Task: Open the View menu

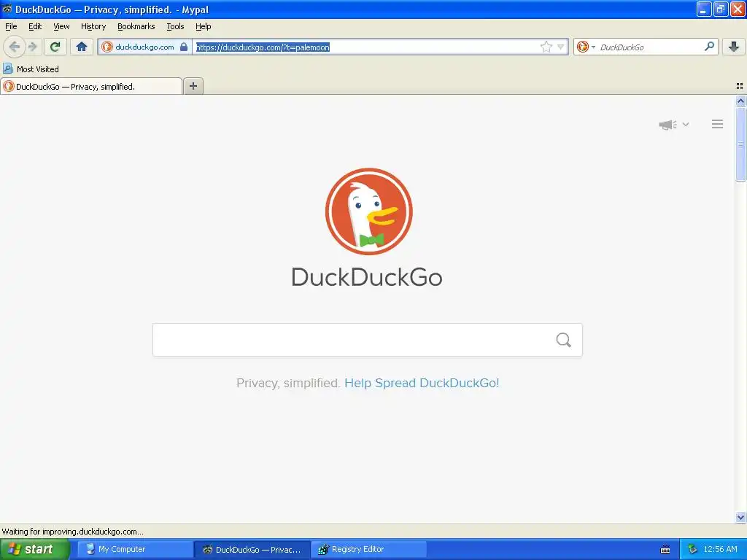Action: coord(61,26)
